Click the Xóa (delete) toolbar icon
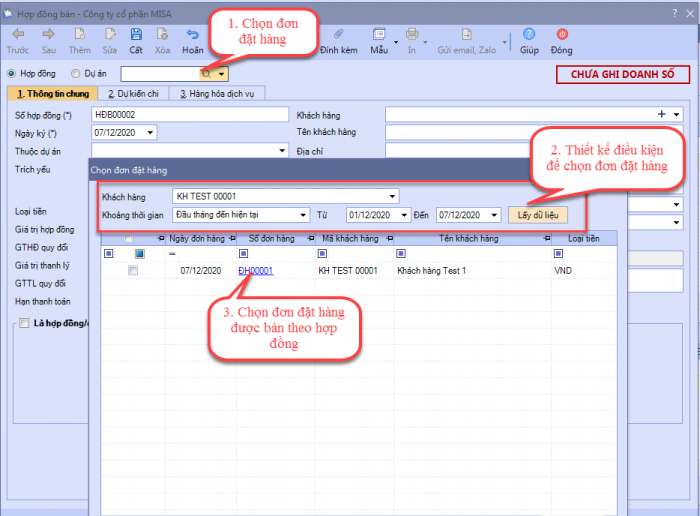 (162, 35)
